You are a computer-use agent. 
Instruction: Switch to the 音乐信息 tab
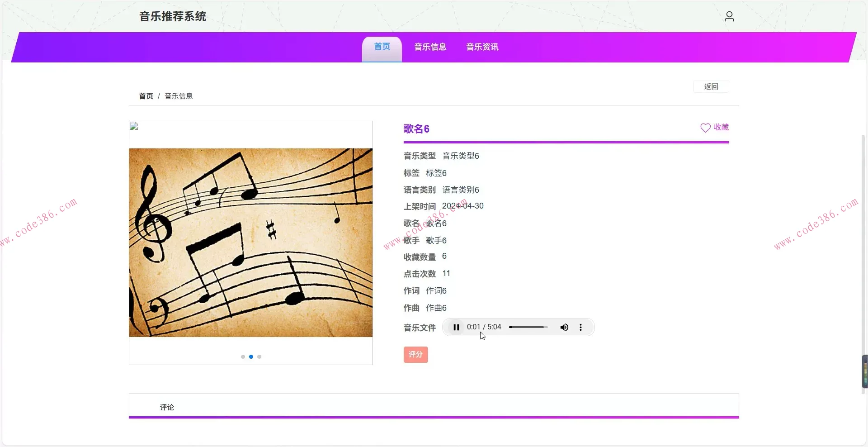(430, 47)
